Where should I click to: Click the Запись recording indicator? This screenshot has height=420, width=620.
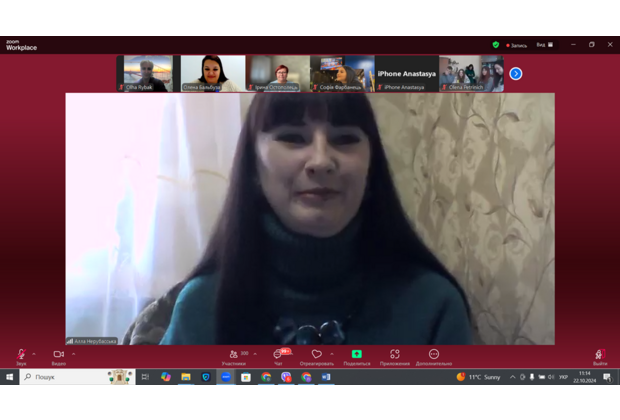coord(516,45)
